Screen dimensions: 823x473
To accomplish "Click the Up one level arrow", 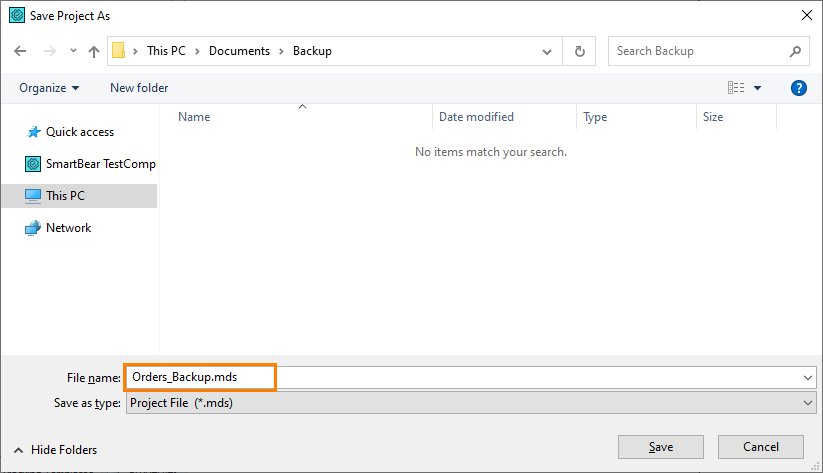I will pyautogui.click(x=94, y=51).
